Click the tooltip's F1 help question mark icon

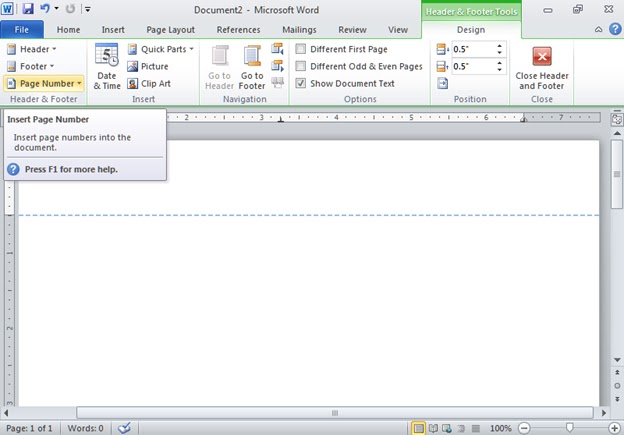click(x=13, y=169)
